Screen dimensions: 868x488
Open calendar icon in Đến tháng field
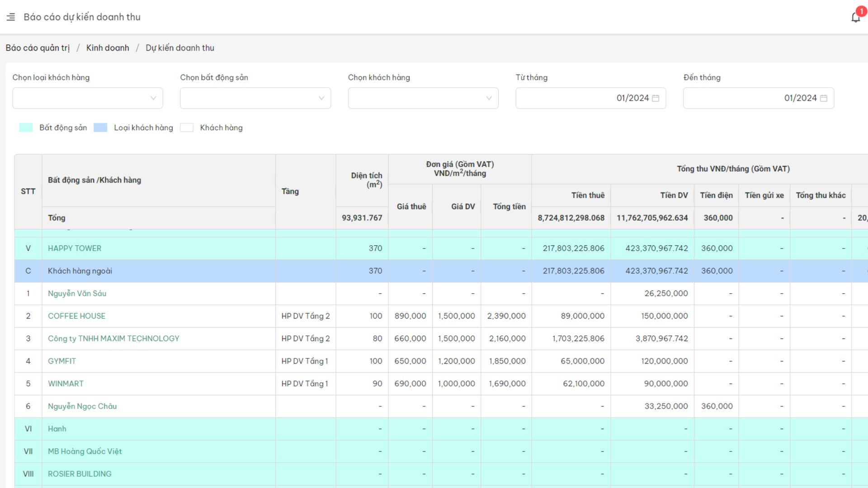824,98
